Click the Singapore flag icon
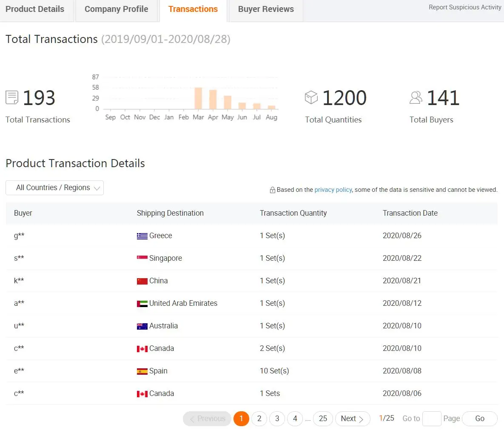504x430 pixels. click(x=142, y=258)
